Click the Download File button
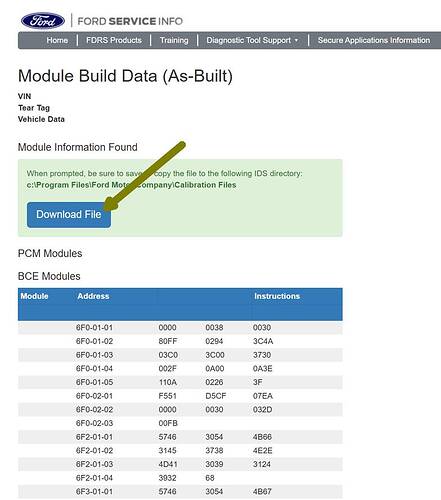This screenshot has width=441, height=500. coord(69,215)
